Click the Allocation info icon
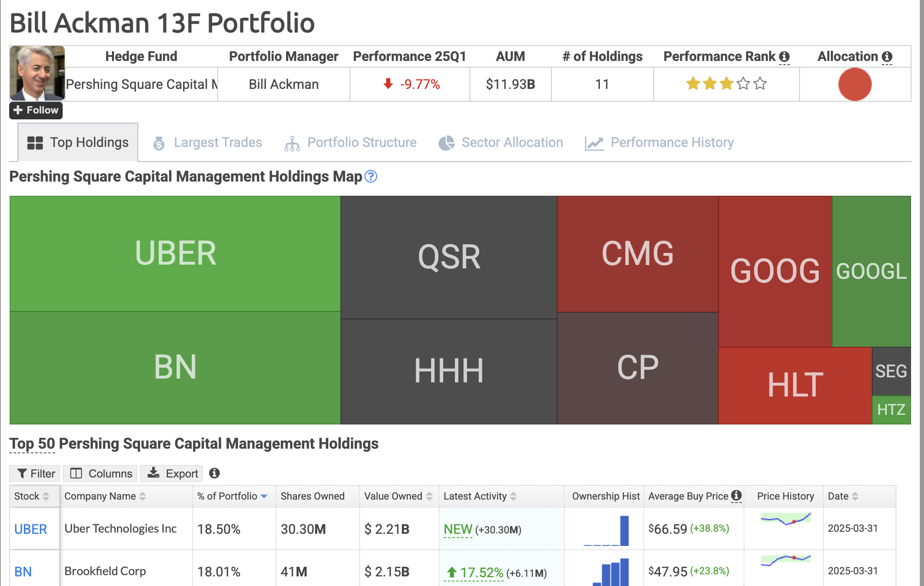Image resolution: width=924 pixels, height=586 pixels. pyautogui.click(x=887, y=56)
